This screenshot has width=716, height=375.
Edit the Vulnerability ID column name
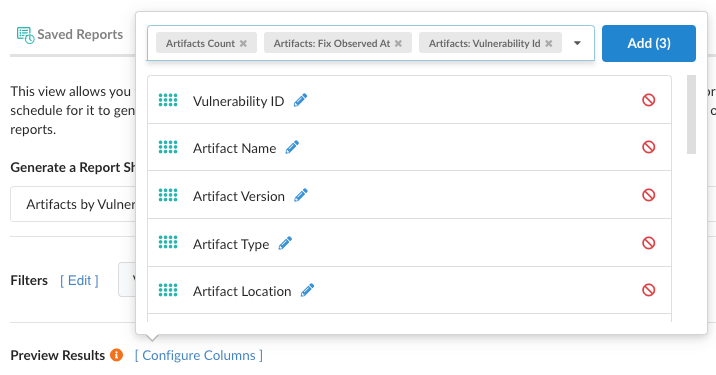click(x=300, y=100)
